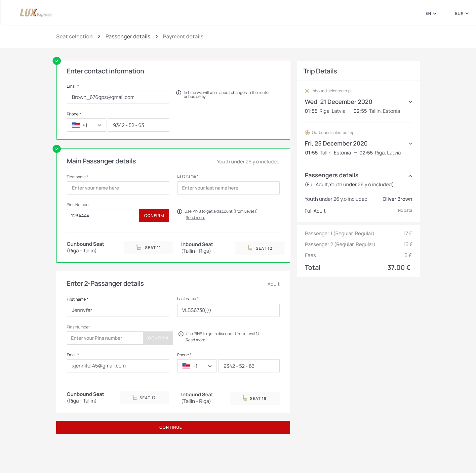Select the Inbound selected trip radio
Viewport: 476px width, 473px height.
tap(307, 91)
